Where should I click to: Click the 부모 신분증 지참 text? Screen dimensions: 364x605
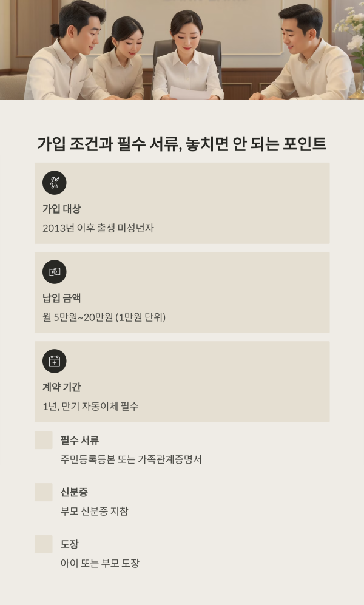(x=94, y=512)
